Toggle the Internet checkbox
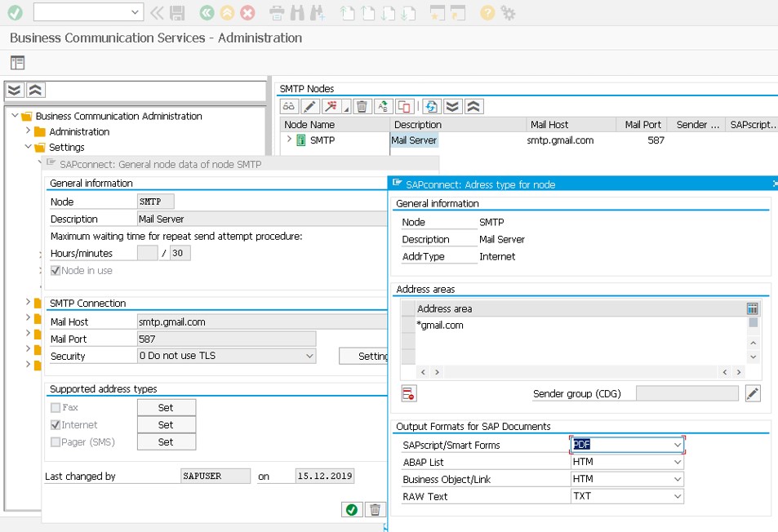The height and width of the screenshot is (532, 778). tap(56, 425)
